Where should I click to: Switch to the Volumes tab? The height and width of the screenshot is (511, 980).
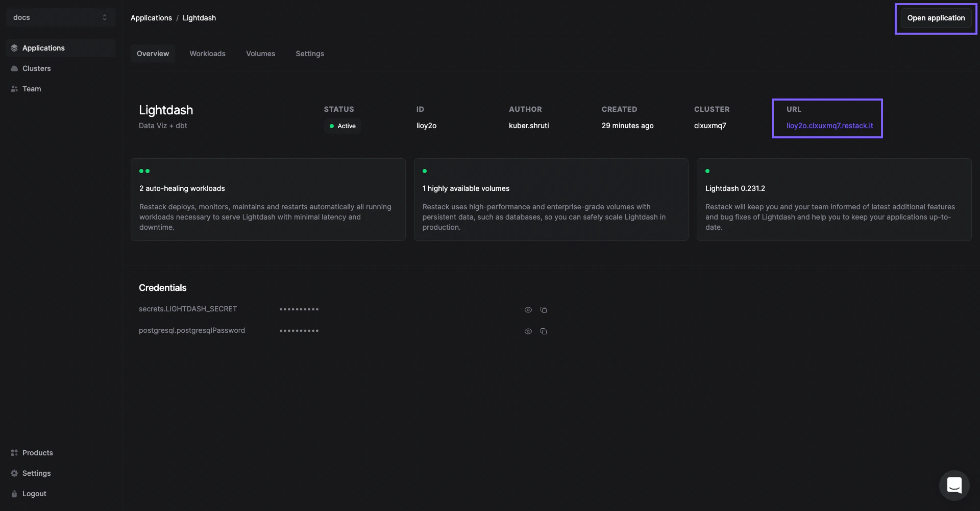point(260,54)
